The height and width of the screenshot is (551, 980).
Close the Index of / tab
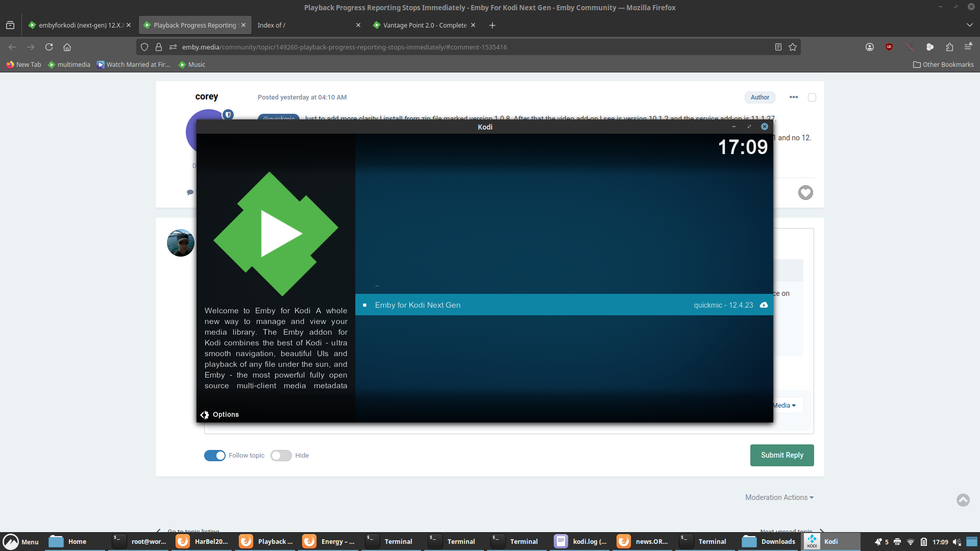pyautogui.click(x=358, y=25)
